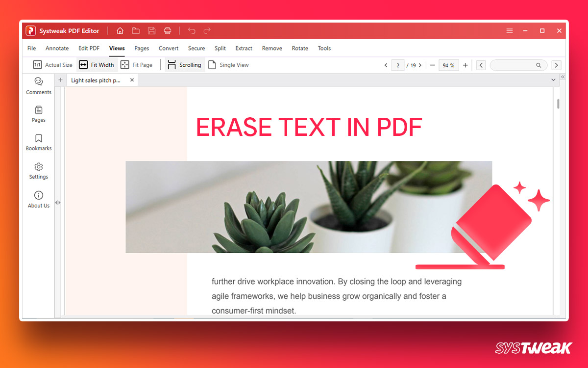The width and height of the screenshot is (588, 368).
Task: Open the Bookmarks sidebar panel
Action: tap(38, 142)
